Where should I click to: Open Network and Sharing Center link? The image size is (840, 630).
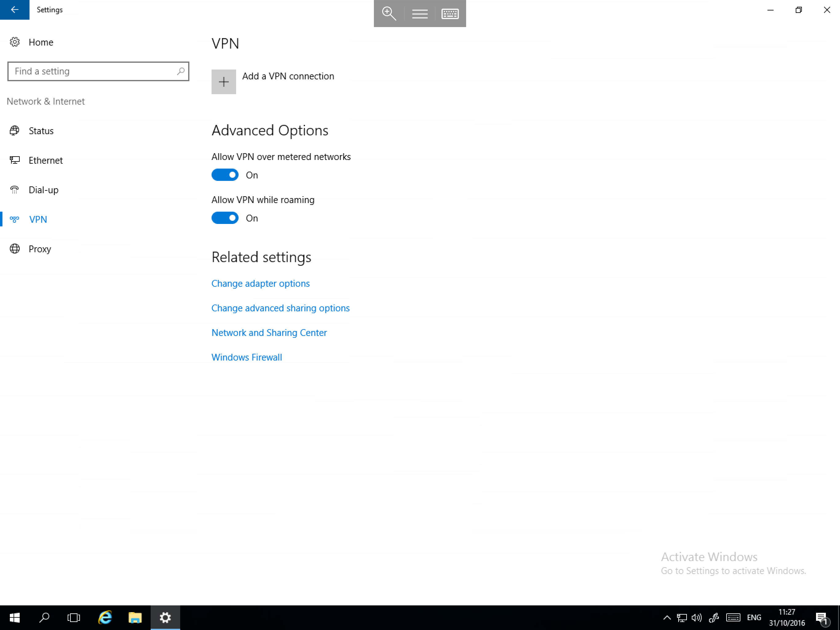(x=269, y=332)
